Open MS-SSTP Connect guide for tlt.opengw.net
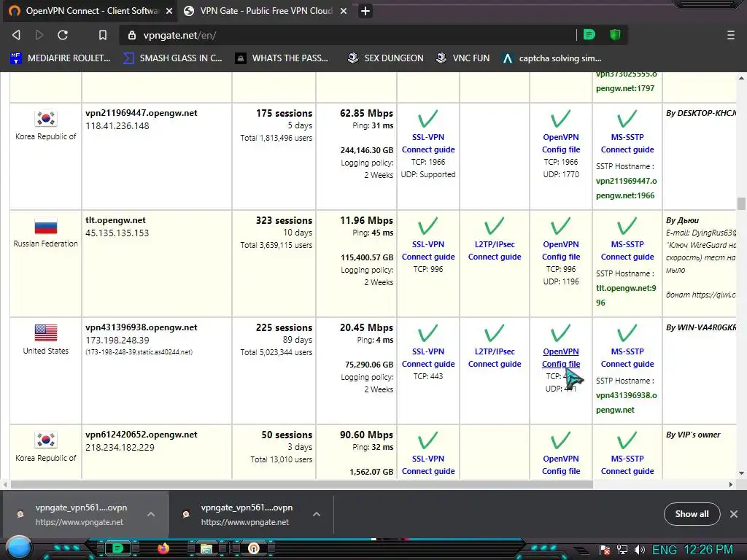 pyautogui.click(x=627, y=251)
